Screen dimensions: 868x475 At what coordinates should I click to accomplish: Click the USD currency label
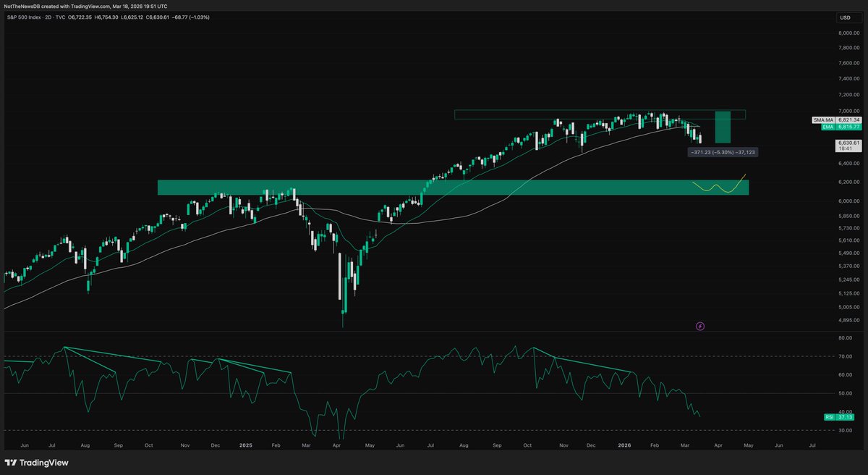845,17
